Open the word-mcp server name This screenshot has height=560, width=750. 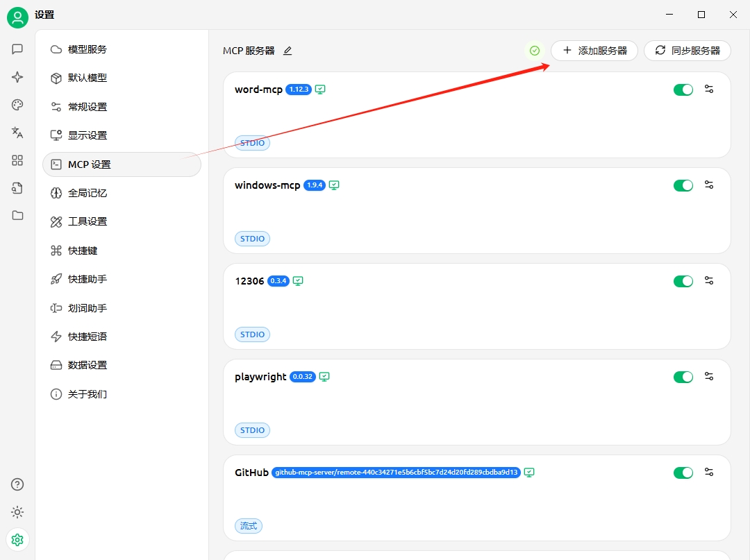pos(258,90)
